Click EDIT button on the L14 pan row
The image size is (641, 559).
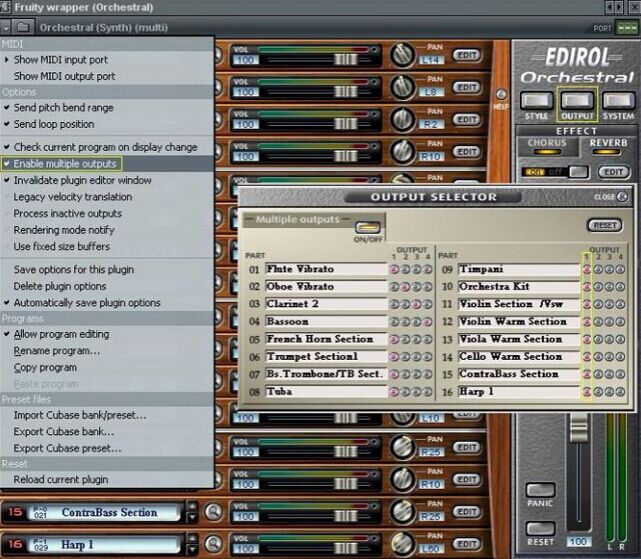pos(466,55)
